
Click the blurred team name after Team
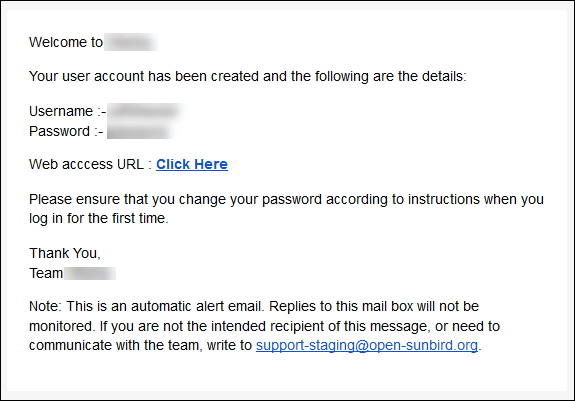click(90, 273)
